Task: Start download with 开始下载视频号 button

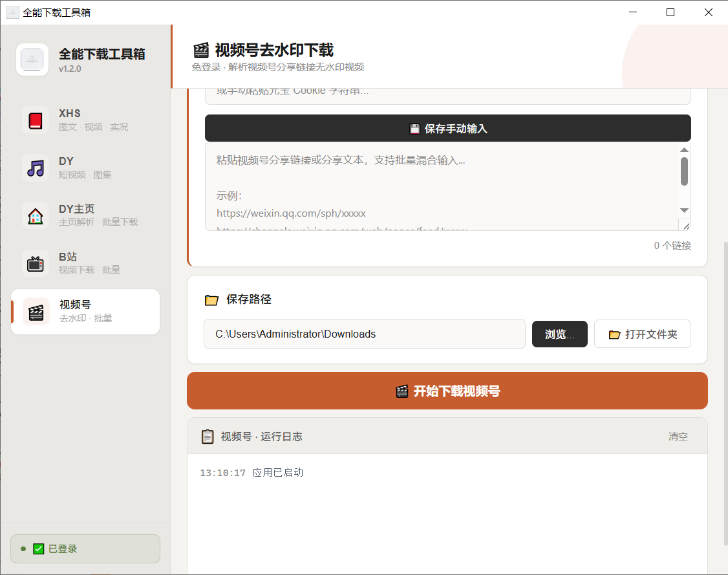Action: tap(447, 391)
